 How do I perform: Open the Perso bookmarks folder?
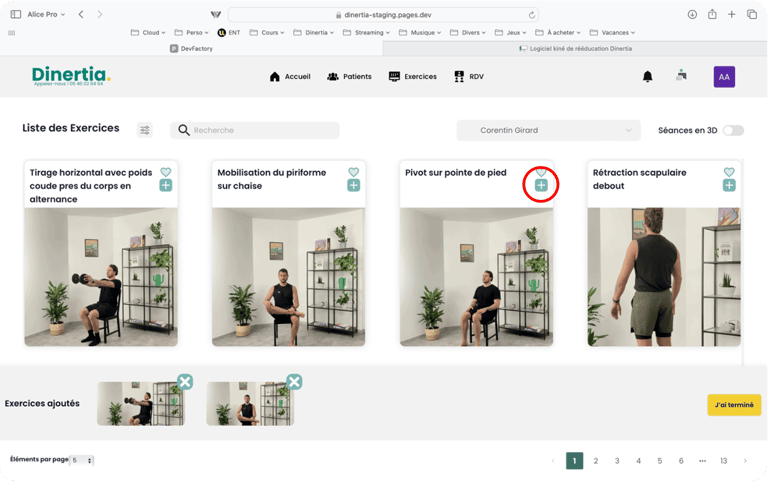tap(192, 32)
